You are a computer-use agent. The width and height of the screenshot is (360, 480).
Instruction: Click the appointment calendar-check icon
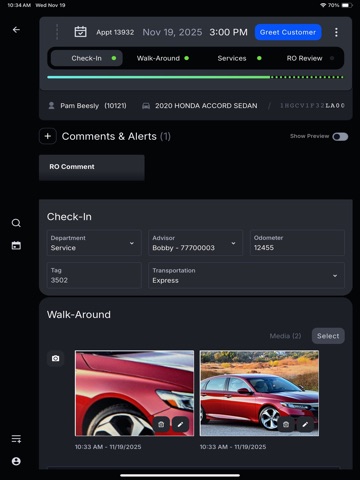click(x=80, y=32)
